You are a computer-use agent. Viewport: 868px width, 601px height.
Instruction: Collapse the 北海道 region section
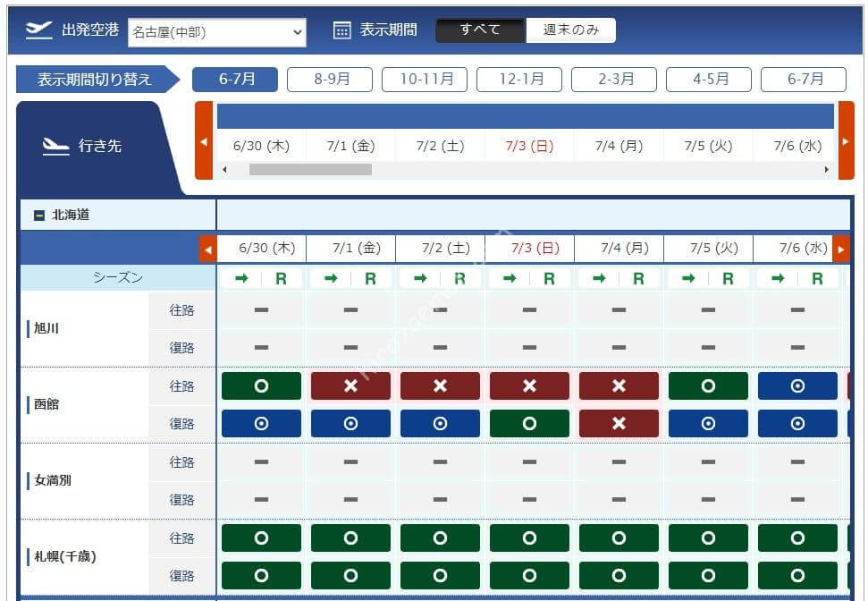[39, 215]
